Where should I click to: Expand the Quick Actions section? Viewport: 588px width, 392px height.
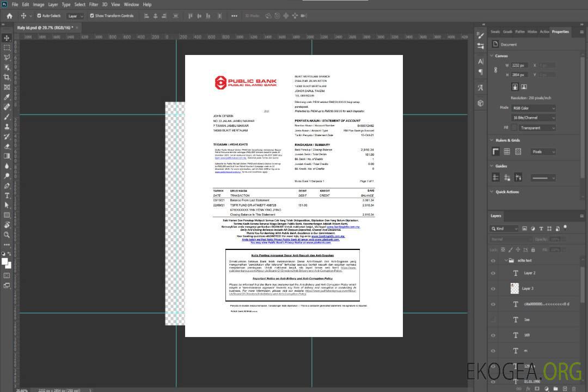tap(492, 192)
